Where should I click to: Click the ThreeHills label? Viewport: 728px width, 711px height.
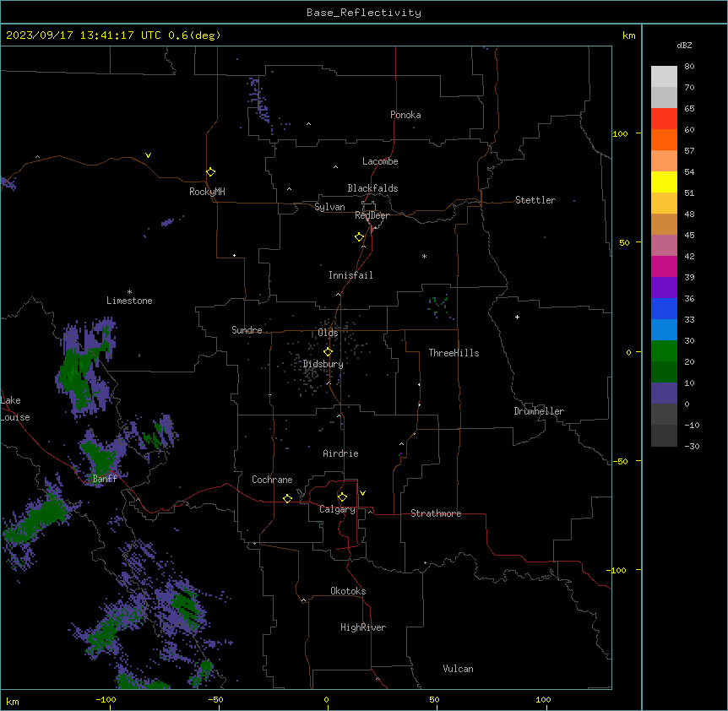pos(454,353)
